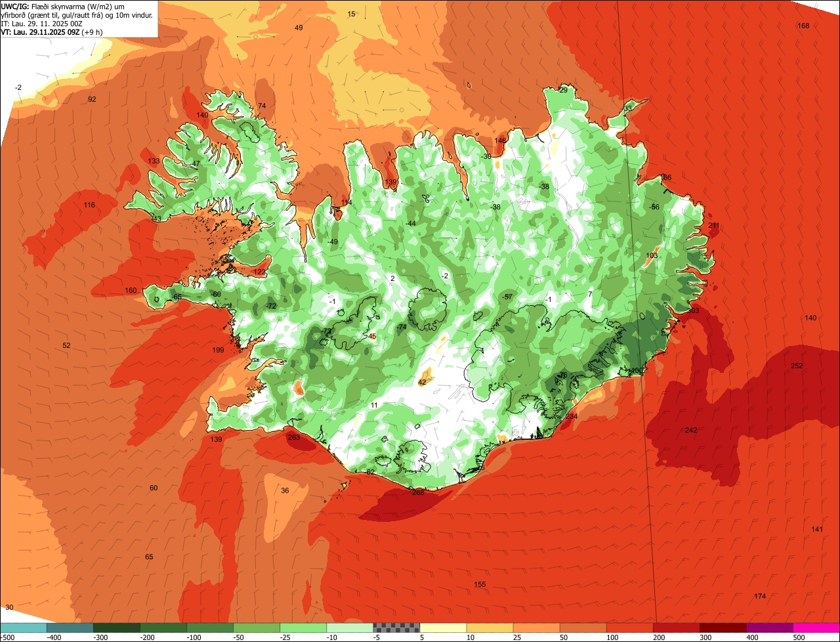Click the checkered -5 to 5 legend swatch
This screenshot has height=642, width=840.
click(396, 628)
